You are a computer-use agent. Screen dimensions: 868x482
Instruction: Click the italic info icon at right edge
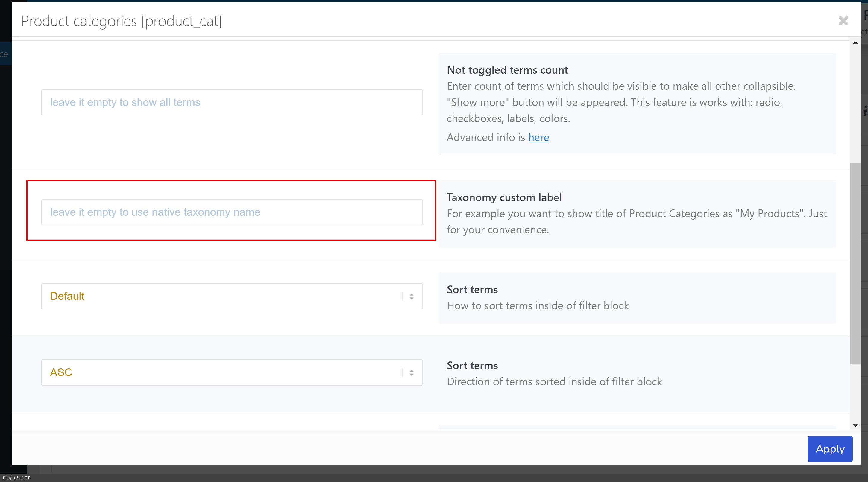[x=865, y=111]
